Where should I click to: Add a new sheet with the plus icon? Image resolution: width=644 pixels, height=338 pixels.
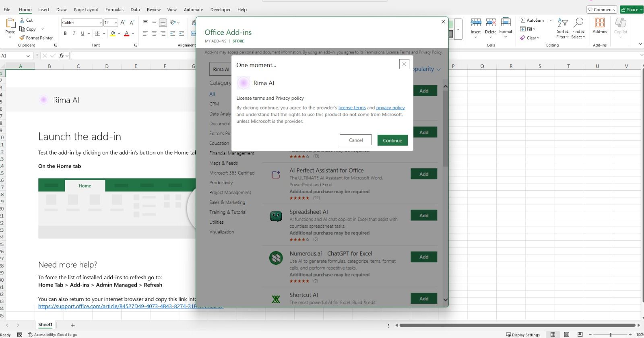coord(73,325)
